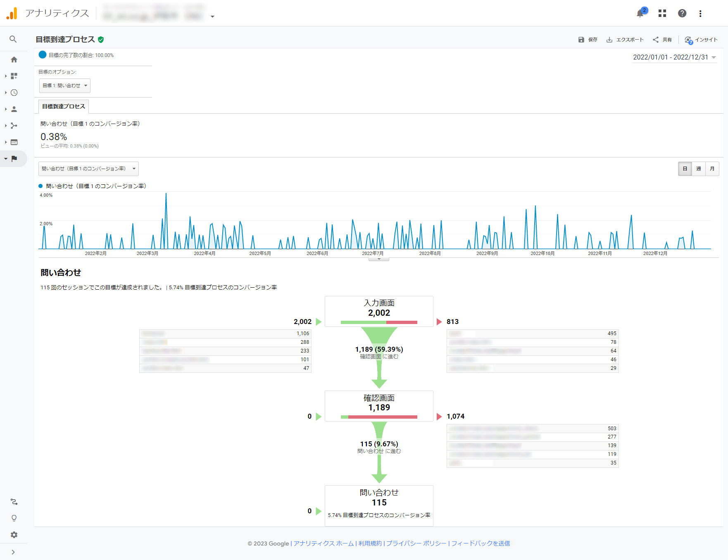The image size is (728, 560).
Task: Open the Audience person icon section
Action: click(14, 109)
